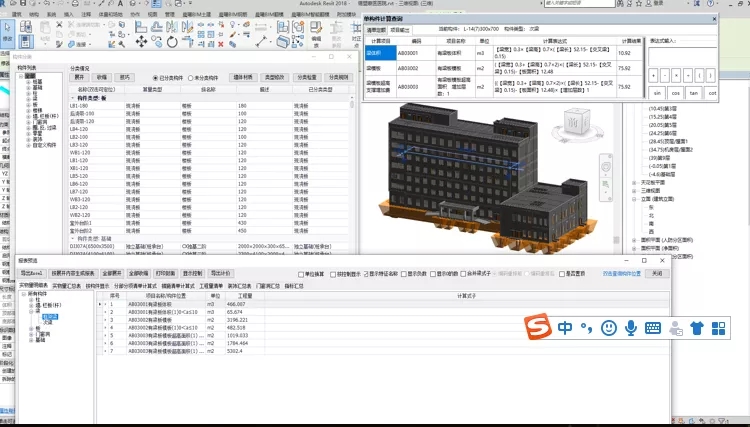Switch to the 实物量汇总表 tab

[66, 286]
